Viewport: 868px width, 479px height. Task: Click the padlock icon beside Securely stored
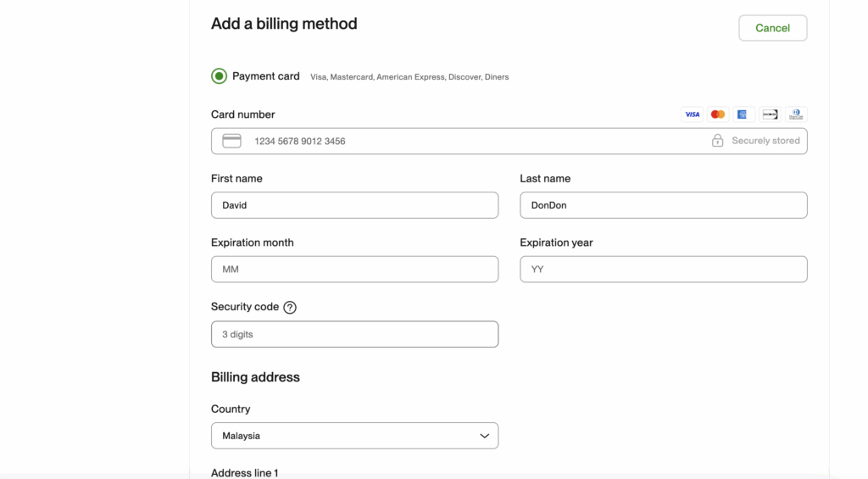click(717, 141)
